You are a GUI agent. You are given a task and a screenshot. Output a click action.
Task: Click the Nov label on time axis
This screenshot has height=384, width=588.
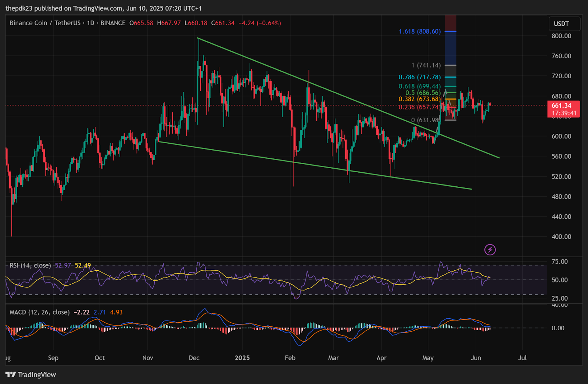tap(148, 358)
